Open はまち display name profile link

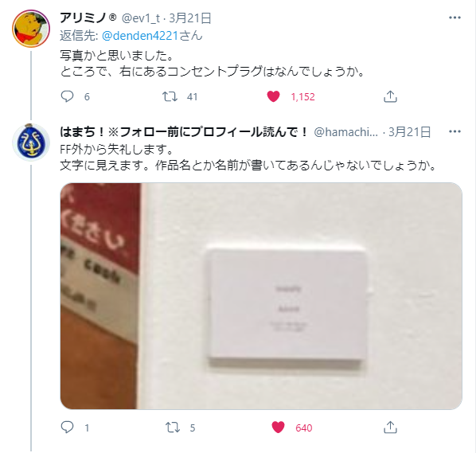pyautogui.click(x=184, y=132)
